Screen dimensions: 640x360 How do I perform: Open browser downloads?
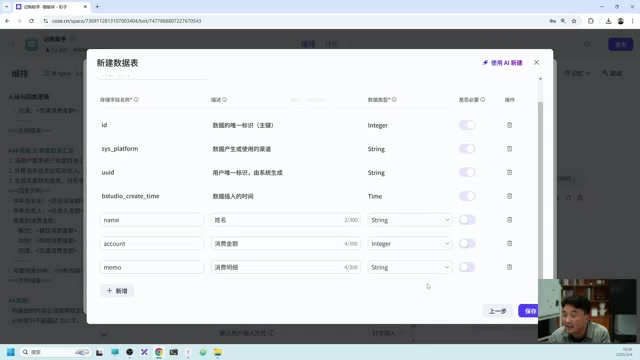608,21
